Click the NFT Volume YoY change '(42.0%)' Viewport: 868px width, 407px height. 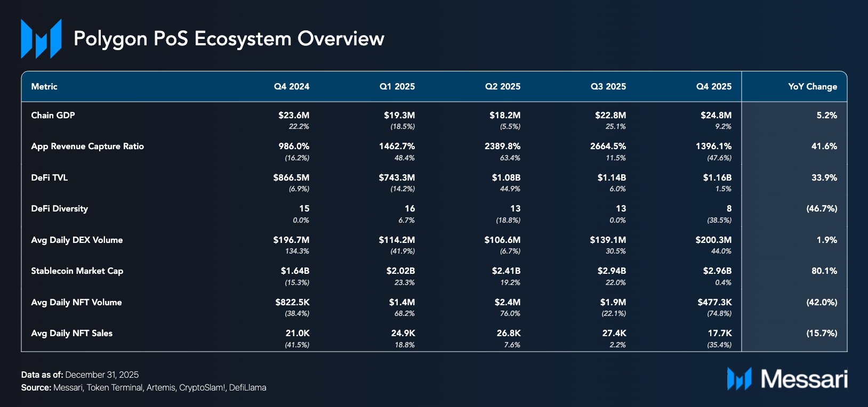(x=822, y=302)
